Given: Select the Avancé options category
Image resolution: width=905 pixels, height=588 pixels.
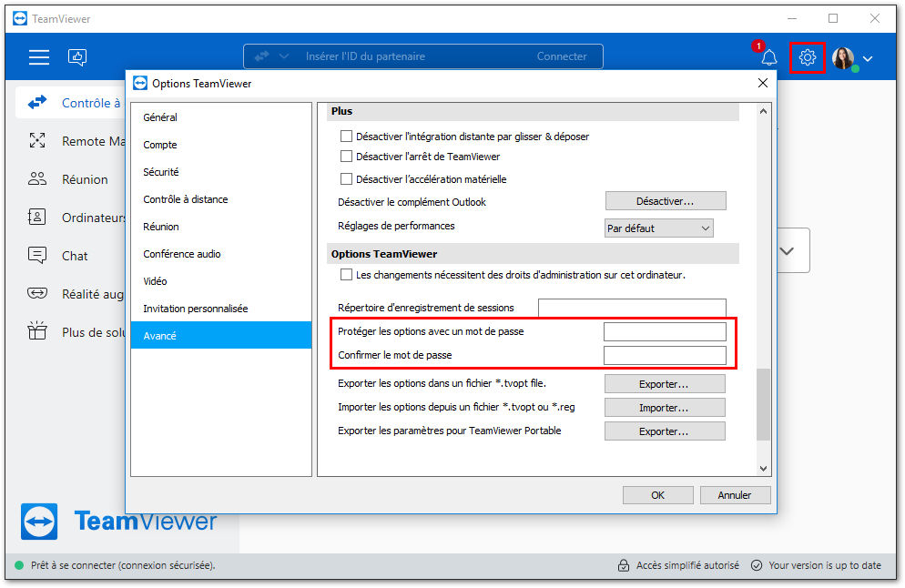Looking at the screenshot, I should [221, 336].
